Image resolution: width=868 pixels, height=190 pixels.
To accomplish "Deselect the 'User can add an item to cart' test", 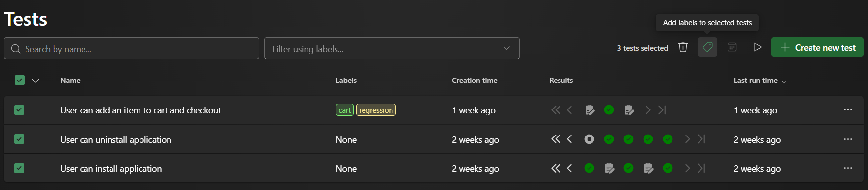I will 19,110.
